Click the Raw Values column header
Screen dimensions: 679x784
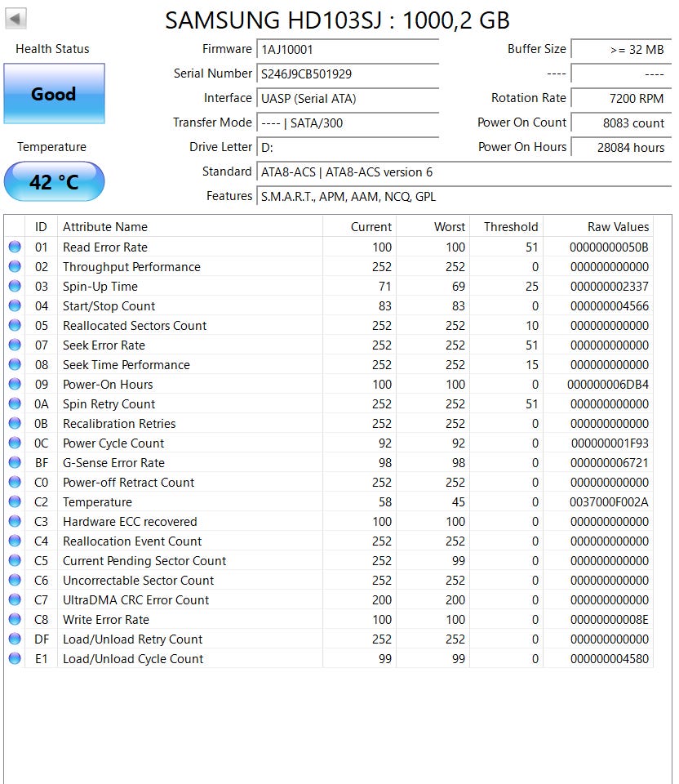click(x=598, y=227)
